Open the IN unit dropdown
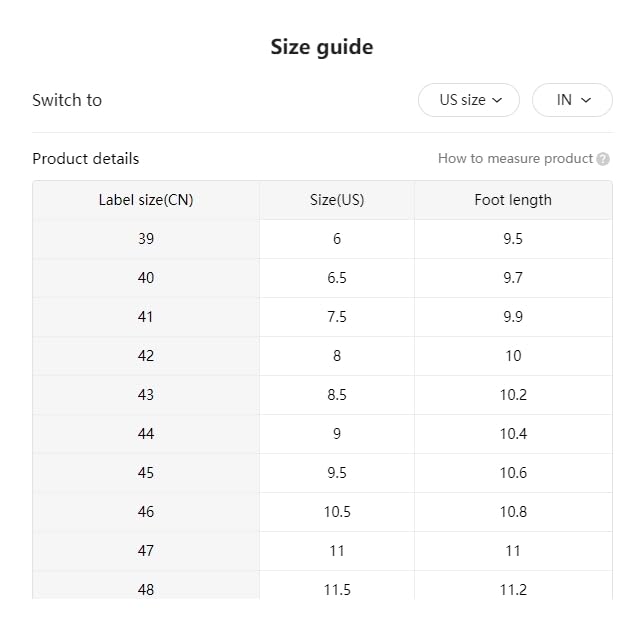 [572, 100]
